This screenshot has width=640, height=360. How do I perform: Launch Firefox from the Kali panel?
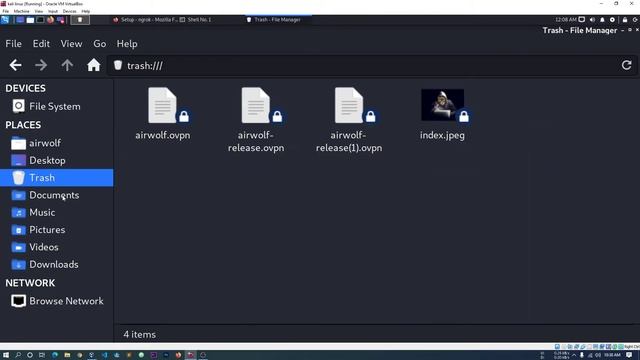[x=50, y=20]
